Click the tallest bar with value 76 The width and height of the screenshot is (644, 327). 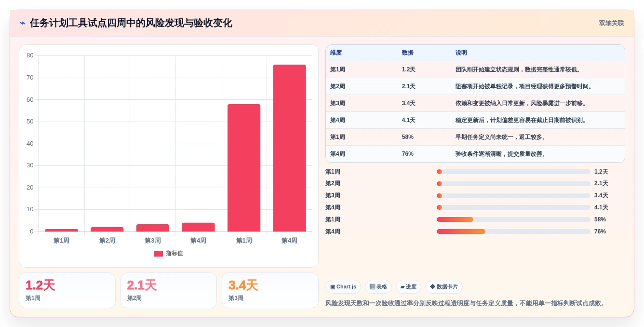tap(290, 148)
